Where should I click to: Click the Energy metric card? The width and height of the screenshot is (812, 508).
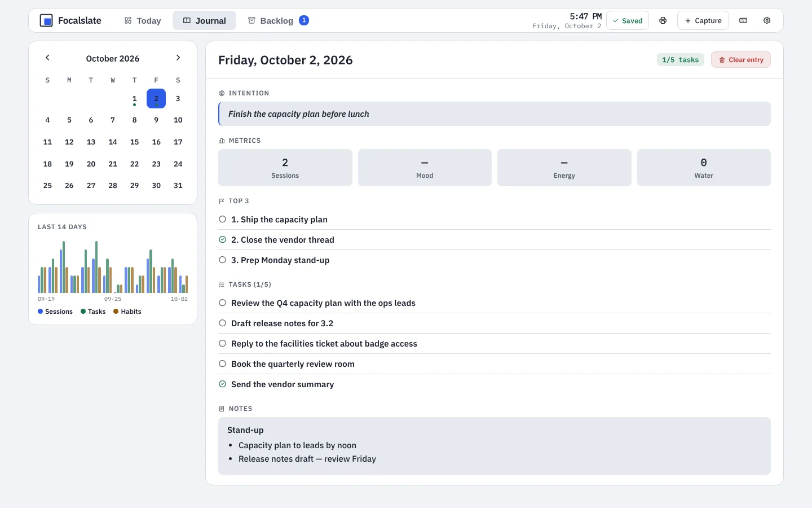pos(564,168)
